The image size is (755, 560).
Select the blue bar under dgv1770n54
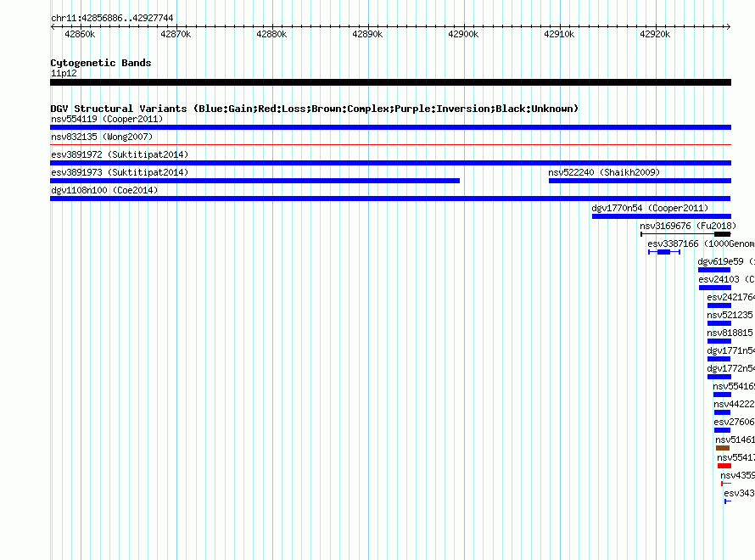click(662, 216)
